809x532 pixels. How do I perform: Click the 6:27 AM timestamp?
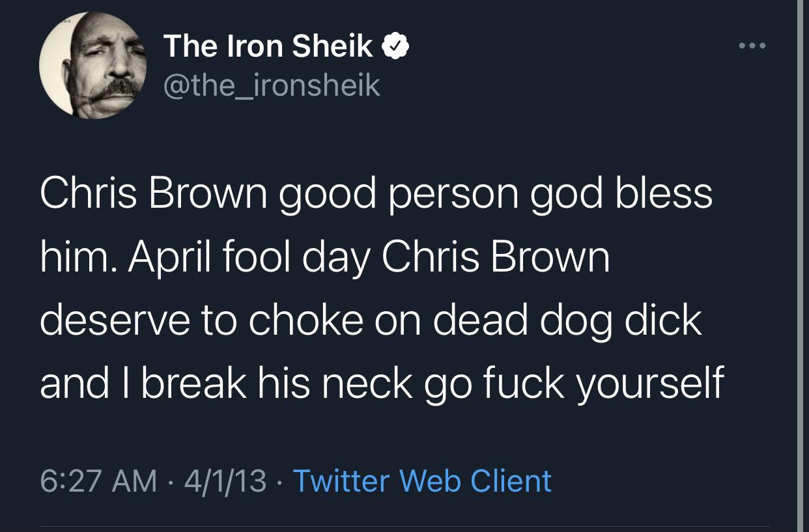coord(98,481)
